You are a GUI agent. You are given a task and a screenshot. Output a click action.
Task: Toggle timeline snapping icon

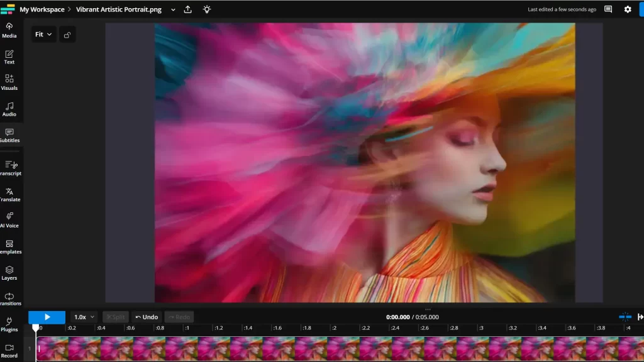tap(625, 317)
